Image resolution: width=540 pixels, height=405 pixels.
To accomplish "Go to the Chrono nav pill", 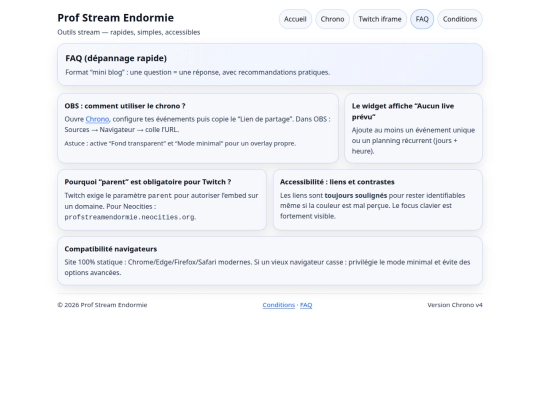I will [x=332, y=19].
